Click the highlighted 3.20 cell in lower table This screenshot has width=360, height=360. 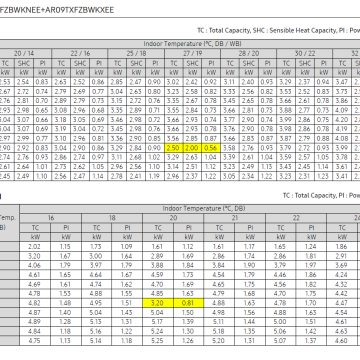(x=158, y=303)
